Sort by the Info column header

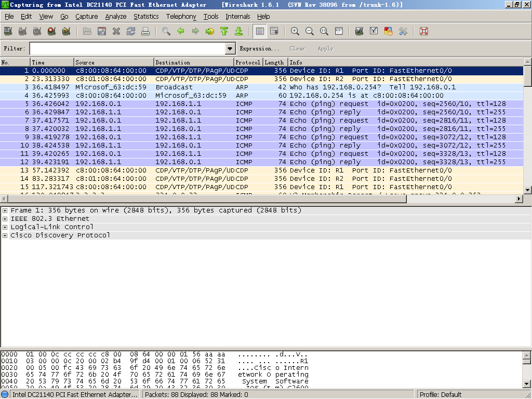coord(406,62)
